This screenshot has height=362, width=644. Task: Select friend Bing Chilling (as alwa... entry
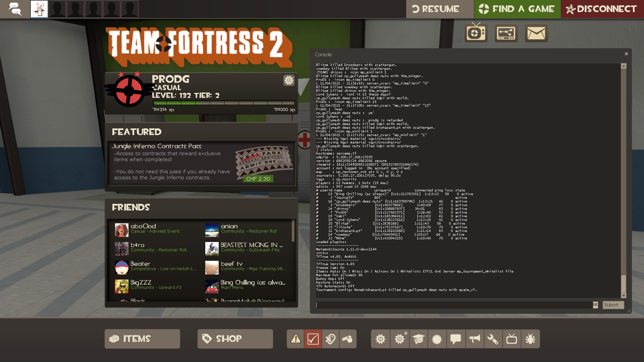point(247,287)
